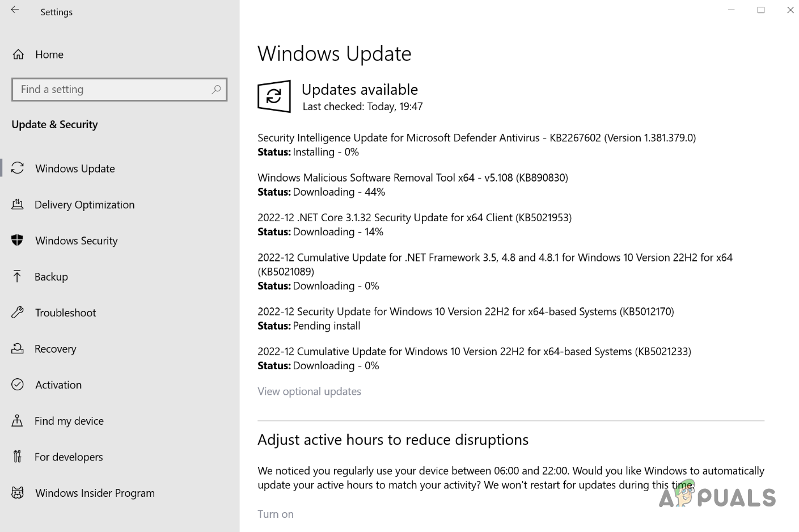This screenshot has width=799, height=532.
Task: Click the back arrow in Settings
Action: [15, 10]
